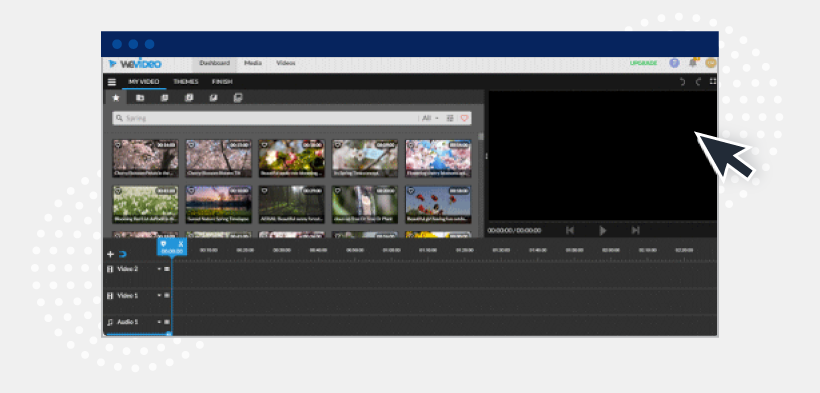Open the folder media tab icon
820x393 pixels.
(140, 98)
